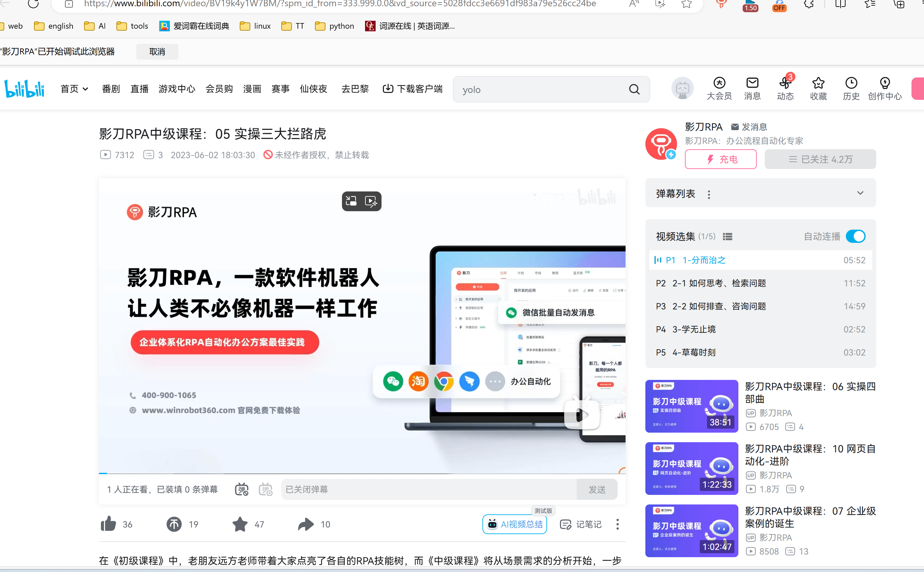This screenshot has width=924, height=572.
Task: Click the 充电 button
Action: point(721,159)
